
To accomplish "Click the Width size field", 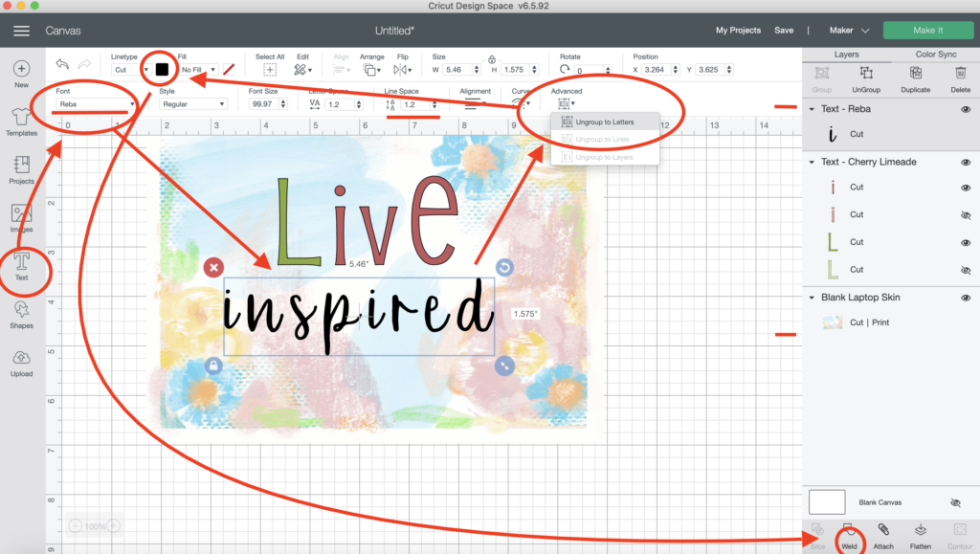I will tap(457, 69).
